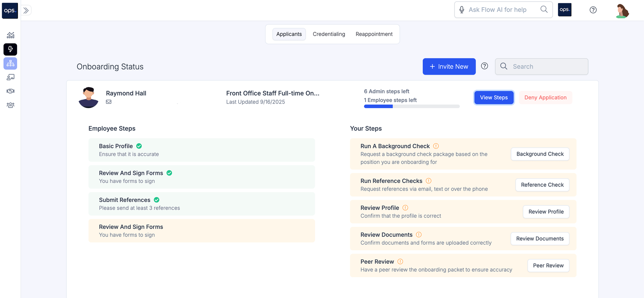Click Run A Background Check warning icon

(436, 146)
